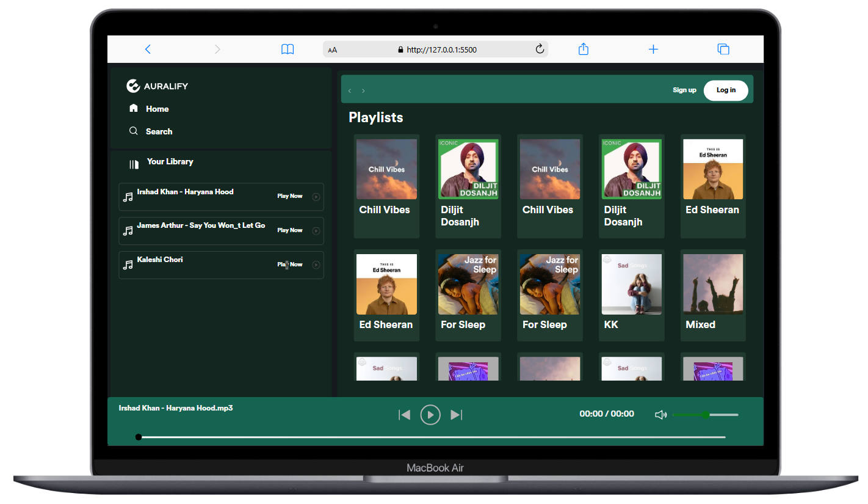Screen dimensions: 868x504
Task: Click the left chevron in green header
Action: click(x=350, y=90)
